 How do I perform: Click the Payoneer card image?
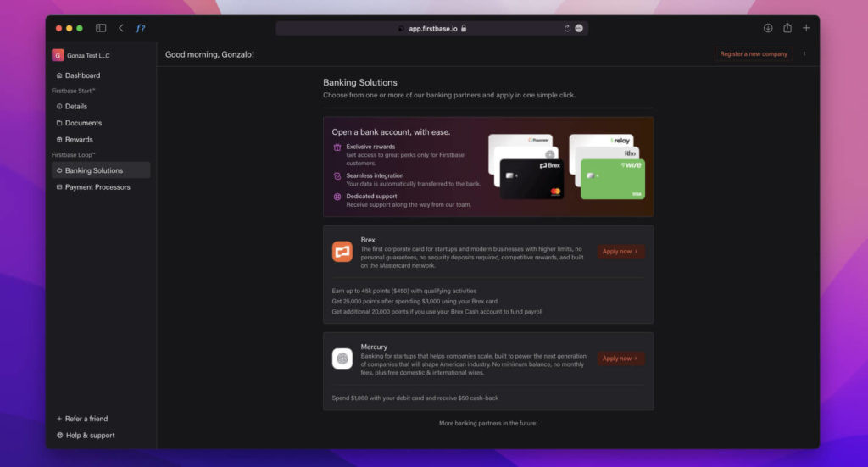pos(520,140)
